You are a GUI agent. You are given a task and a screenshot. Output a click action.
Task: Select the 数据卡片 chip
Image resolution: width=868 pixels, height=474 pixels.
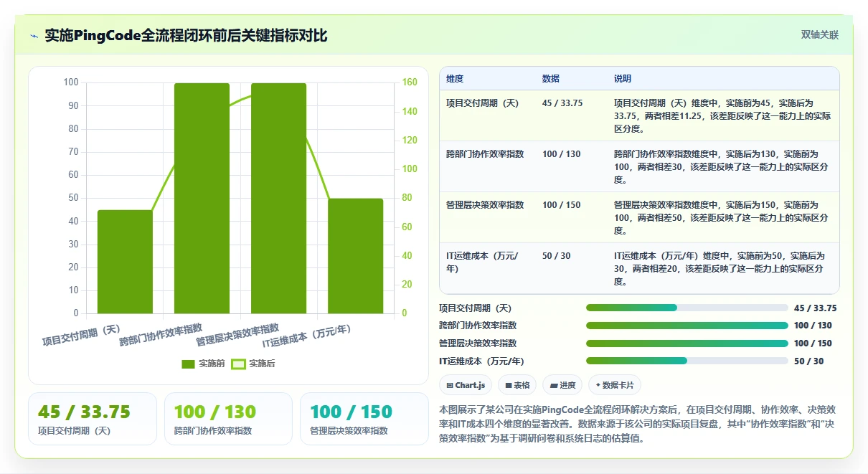[615, 385]
